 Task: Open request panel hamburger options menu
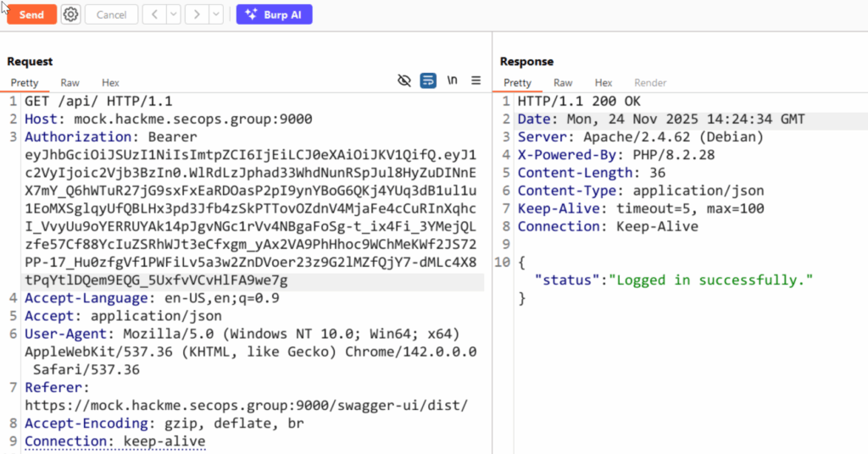point(476,80)
